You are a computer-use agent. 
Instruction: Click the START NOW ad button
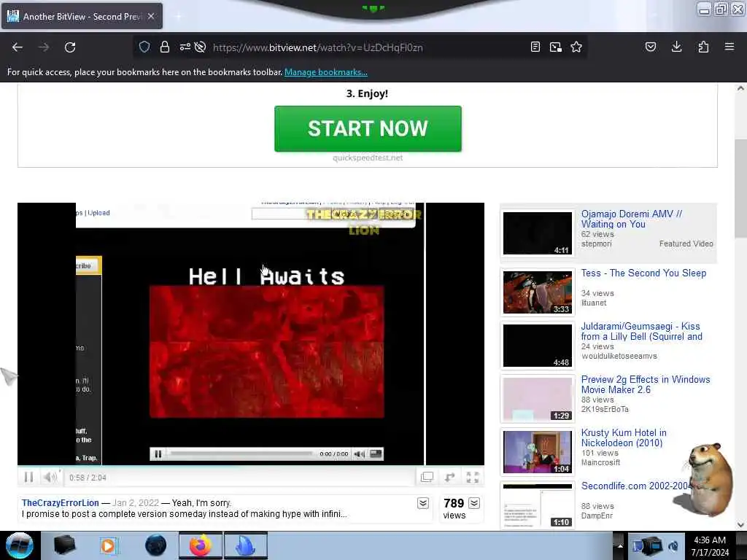click(x=368, y=128)
